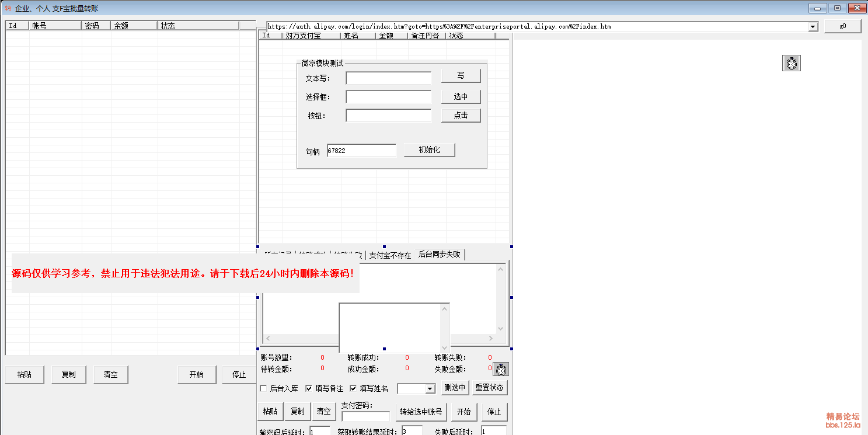
Task: Expand the Alipay URL address dropdown
Action: (x=813, y=27)
